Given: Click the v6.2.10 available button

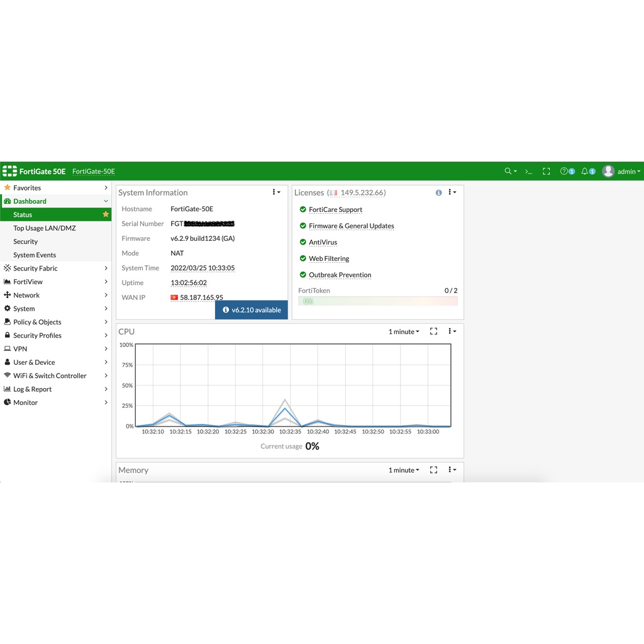Looking at the screenshot, I should point(252,309).
